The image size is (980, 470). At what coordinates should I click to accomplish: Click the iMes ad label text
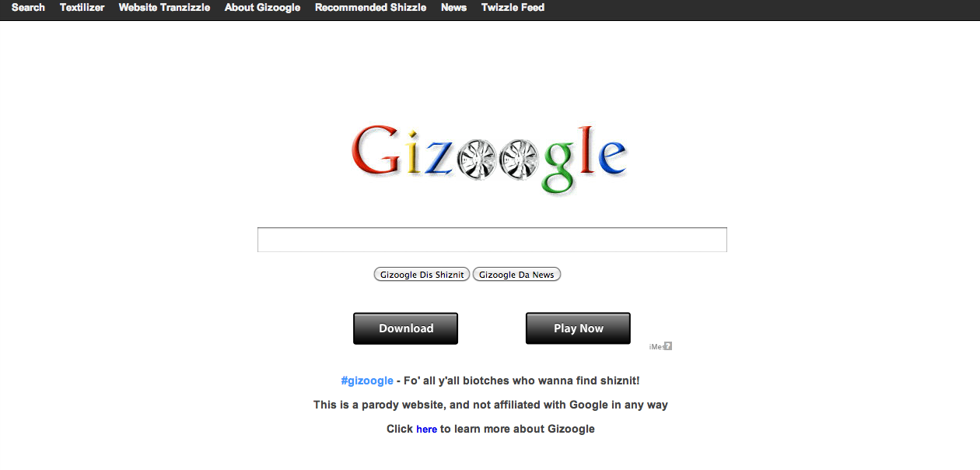pyautogui.click(x=656, y=347)
